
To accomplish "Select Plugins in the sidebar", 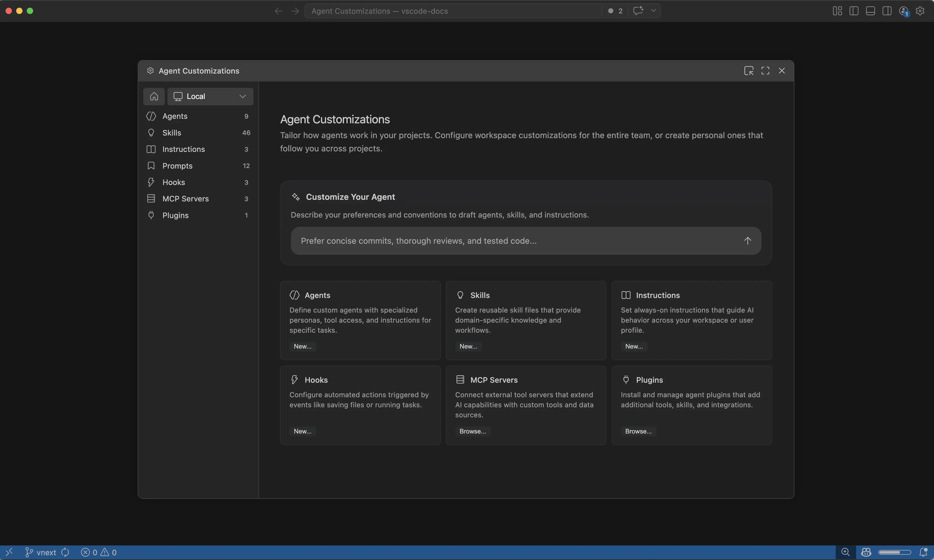I will (175, 215).
